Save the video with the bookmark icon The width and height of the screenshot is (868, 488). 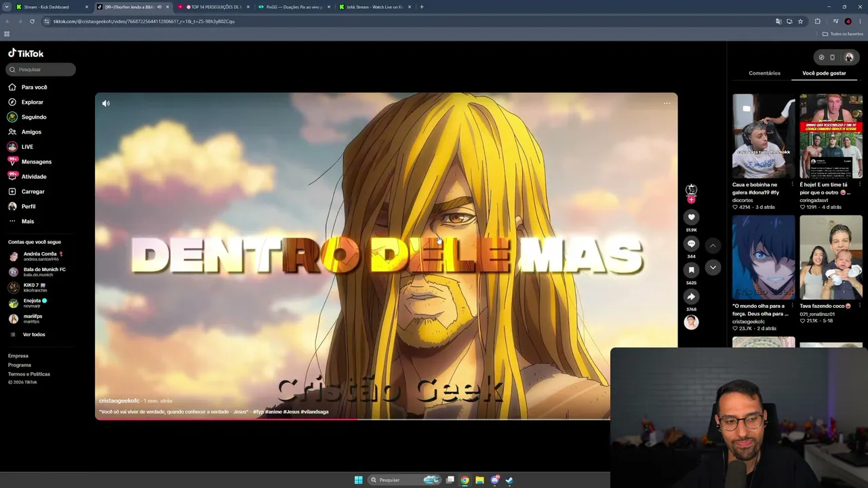(691, 270)
